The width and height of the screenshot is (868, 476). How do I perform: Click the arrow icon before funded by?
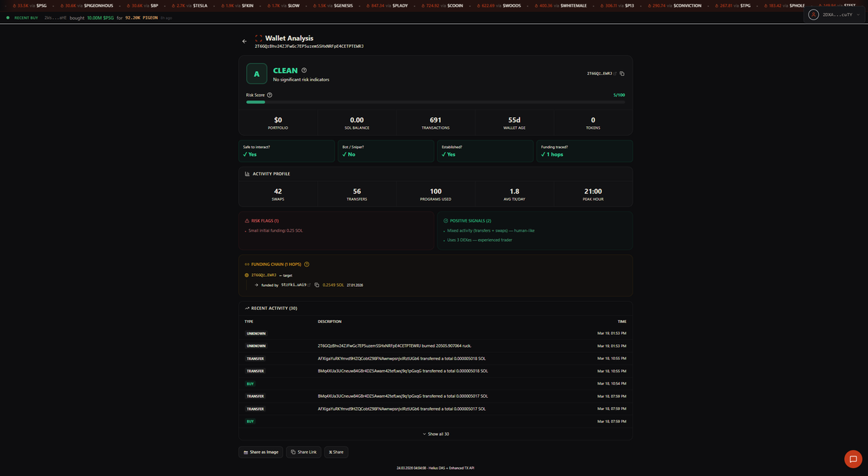(256, 285)
